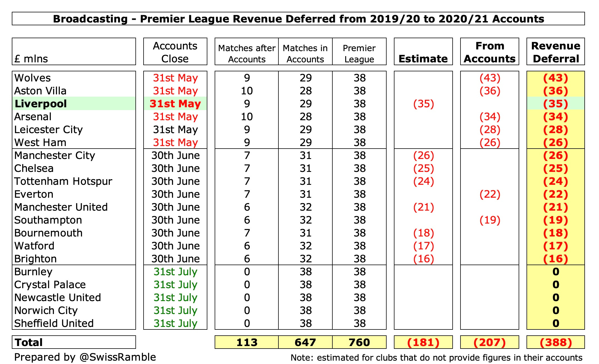The height and width of the screenshot is (364, 599).
Task: Click the Tottenham Hotspur row
Action: [x=62, y=181]
